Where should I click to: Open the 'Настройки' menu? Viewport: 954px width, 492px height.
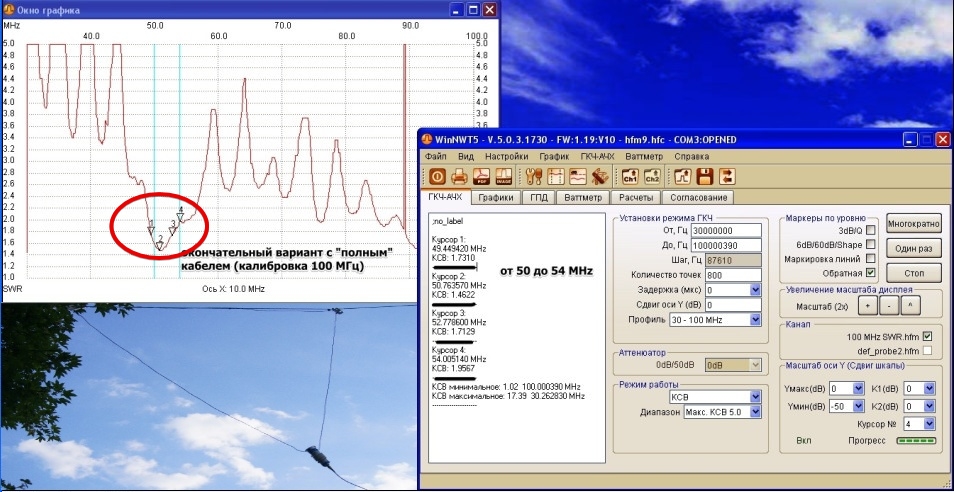click(506, 156)
